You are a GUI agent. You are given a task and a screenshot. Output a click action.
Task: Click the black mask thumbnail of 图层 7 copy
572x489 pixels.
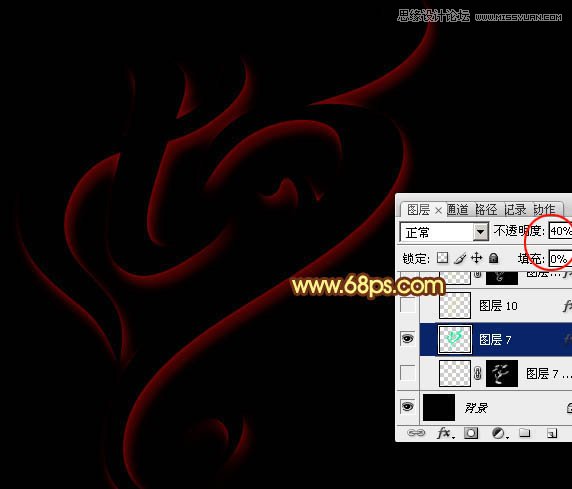[x=502, y=373]
